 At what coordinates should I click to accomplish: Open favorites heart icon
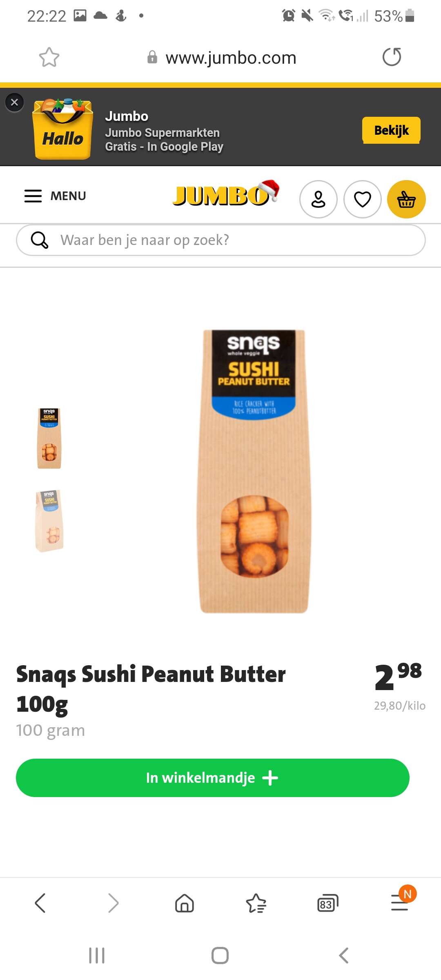coord(363,199)
